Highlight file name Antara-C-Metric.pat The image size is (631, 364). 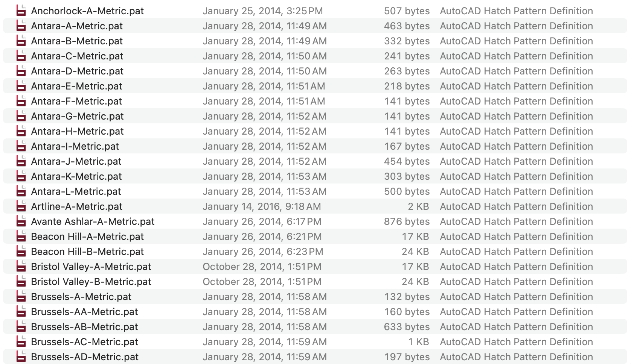77,56
